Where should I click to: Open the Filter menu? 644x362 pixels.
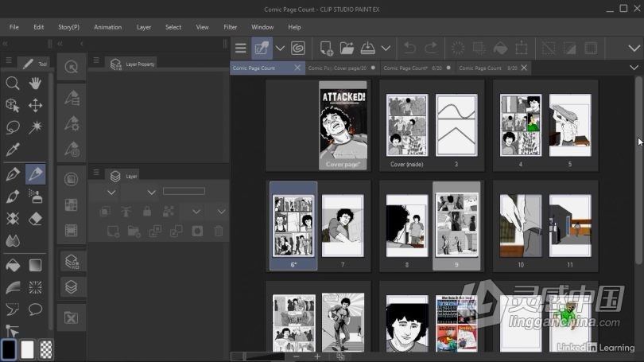point(230,27)
